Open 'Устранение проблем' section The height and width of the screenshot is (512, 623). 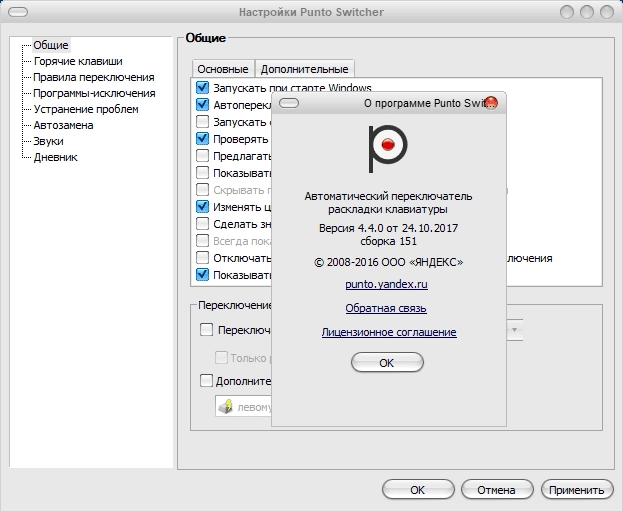pyautogui.click(x=86, y=109)
